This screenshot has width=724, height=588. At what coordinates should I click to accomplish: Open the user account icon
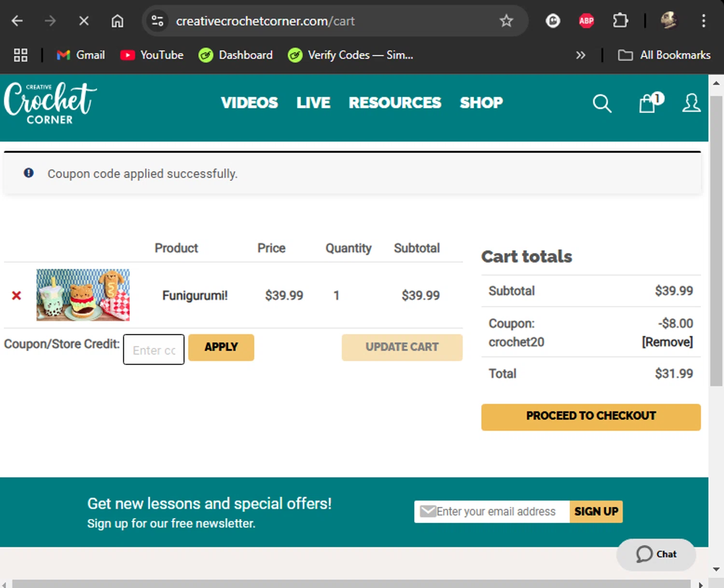pyautogui.click(x=691, y=103)
